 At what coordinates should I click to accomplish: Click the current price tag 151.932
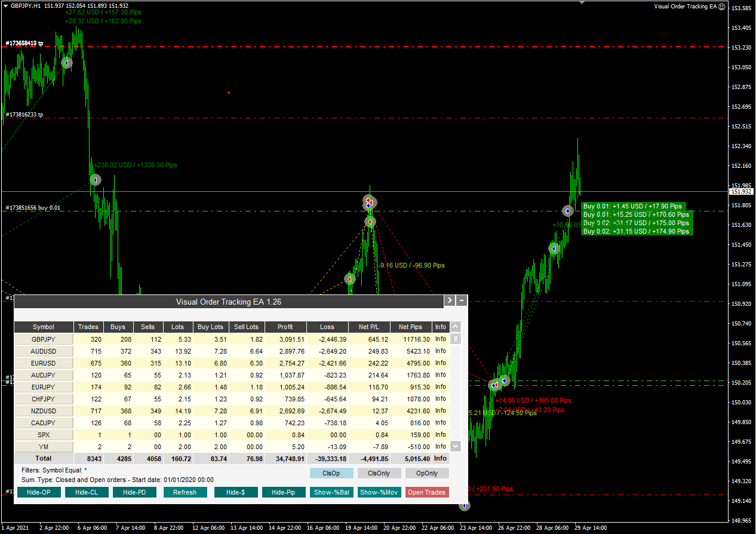coord(741,192)
